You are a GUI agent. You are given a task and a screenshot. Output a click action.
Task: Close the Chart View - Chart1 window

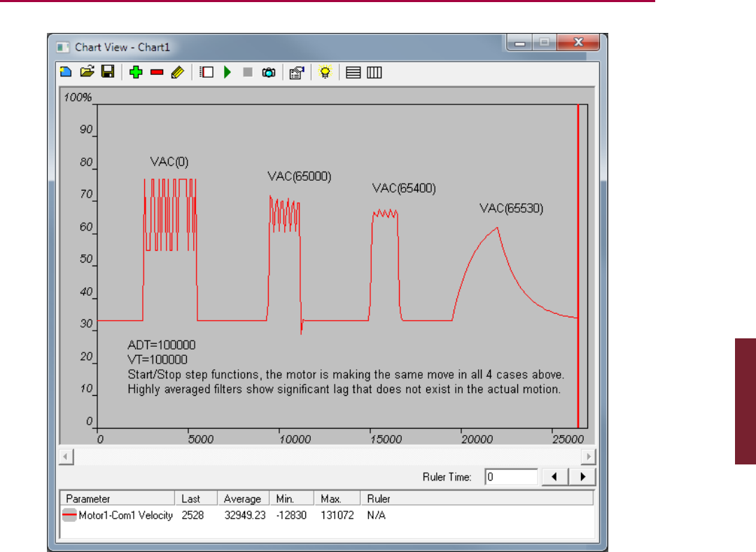pos(578,43)
